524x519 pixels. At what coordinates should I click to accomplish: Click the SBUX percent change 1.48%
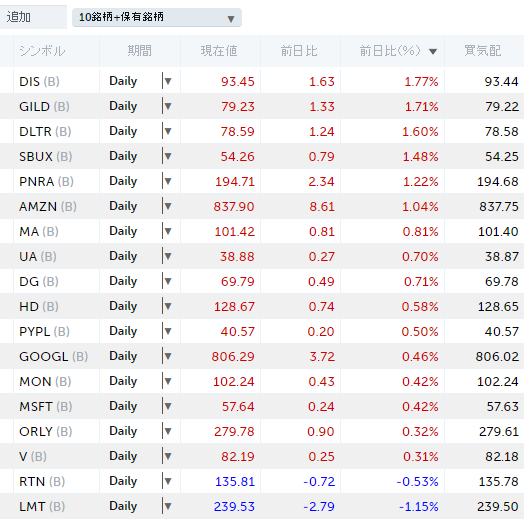[420, 156]
